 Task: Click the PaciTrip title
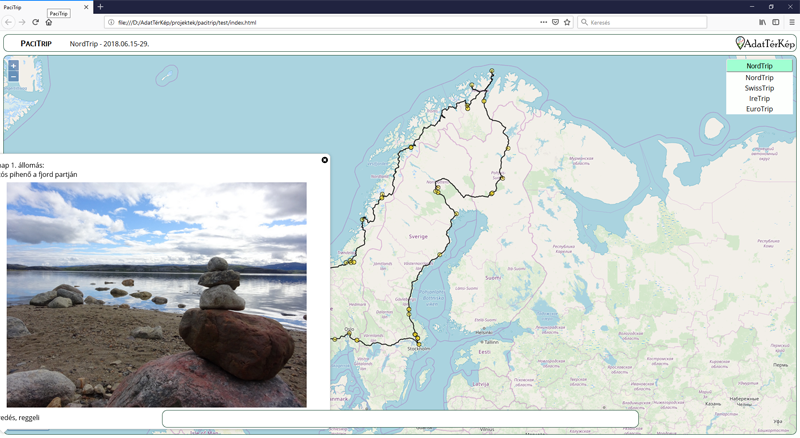(36, 43)
